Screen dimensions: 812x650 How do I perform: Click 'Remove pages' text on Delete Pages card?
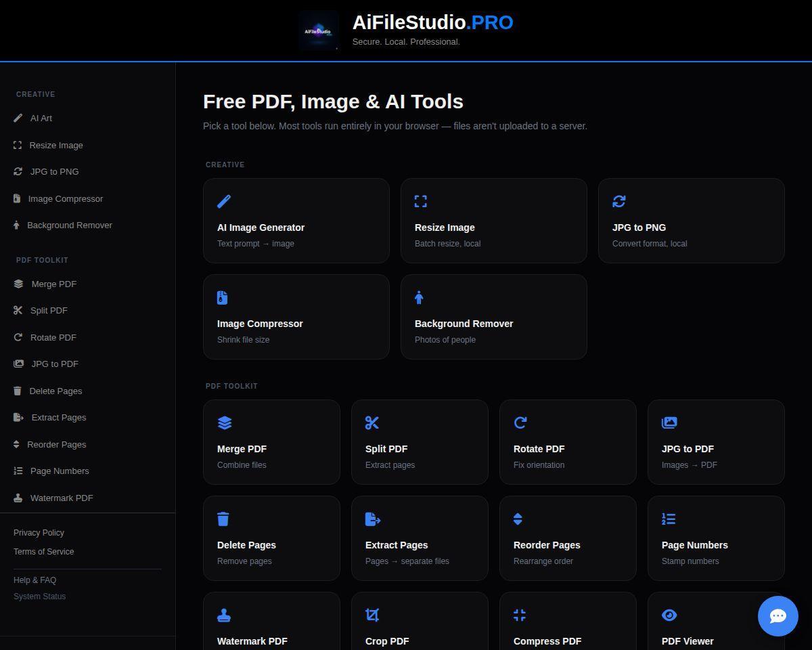tap(244, 561)
